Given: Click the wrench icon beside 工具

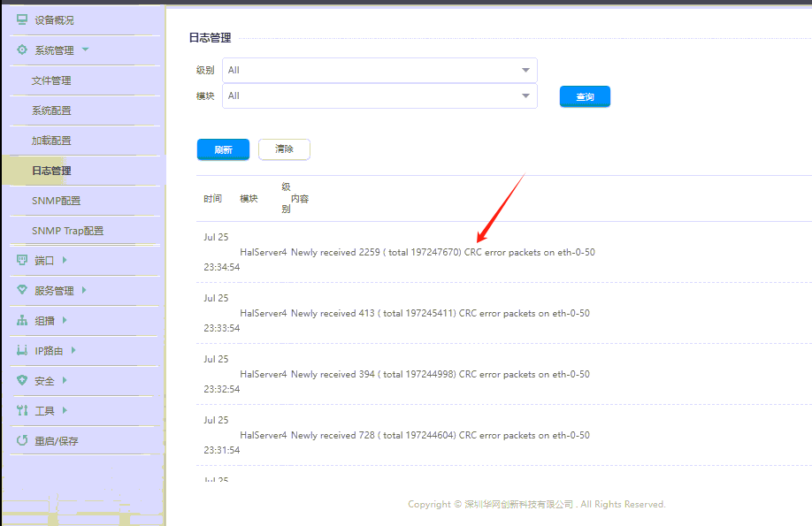Looking at the screenshot, I should (22, 411).
